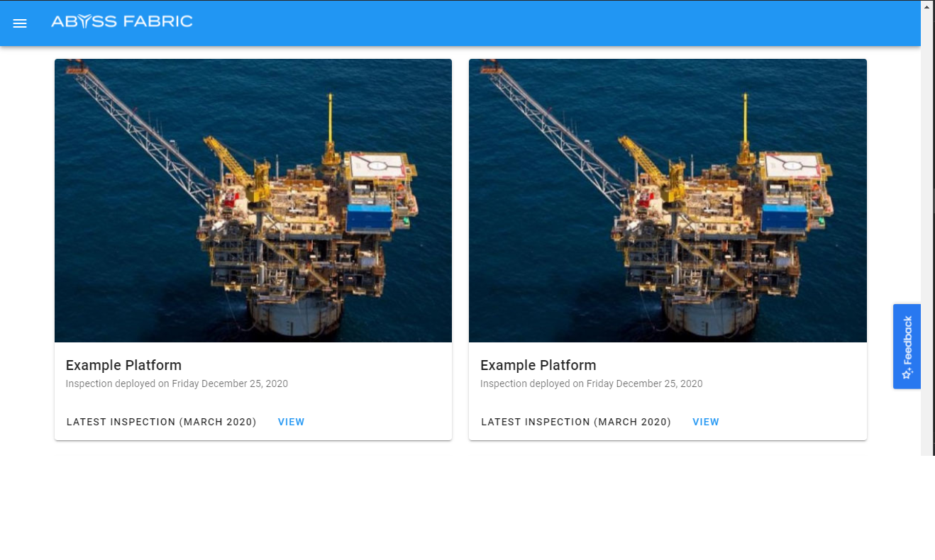This screenshot has height=560, width=935.
Task: Click the Abyss Fabric logo
Action: click(x=121, y=22)
